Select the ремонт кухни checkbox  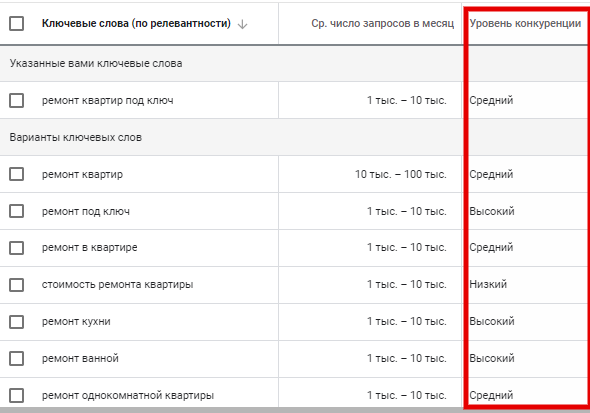pyautogui.click(x=17, y=322)
